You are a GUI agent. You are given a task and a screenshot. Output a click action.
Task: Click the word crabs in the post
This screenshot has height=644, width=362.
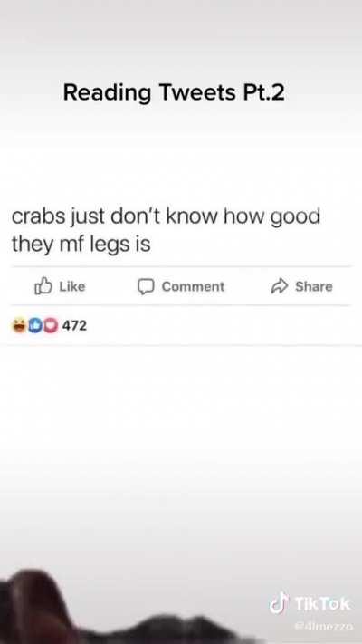coord(38,216)
